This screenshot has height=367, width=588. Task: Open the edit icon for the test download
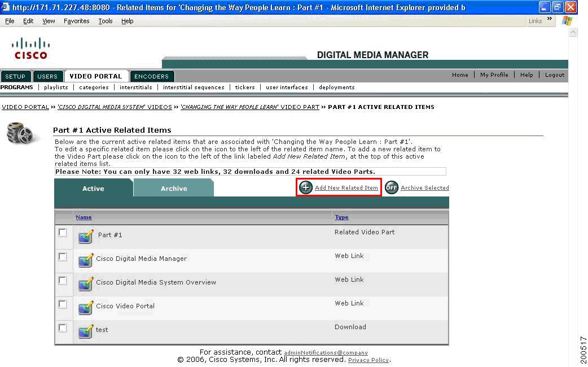(85, 331)
